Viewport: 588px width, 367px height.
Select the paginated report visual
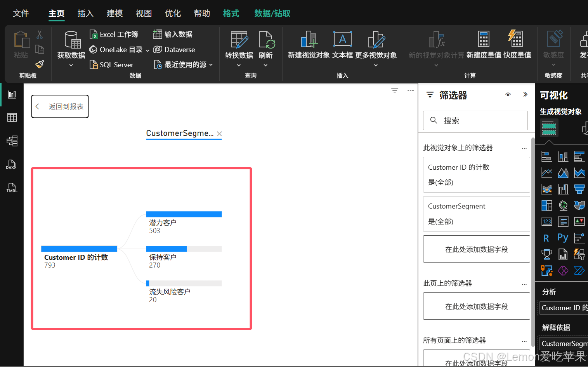[x=563, y=254]
